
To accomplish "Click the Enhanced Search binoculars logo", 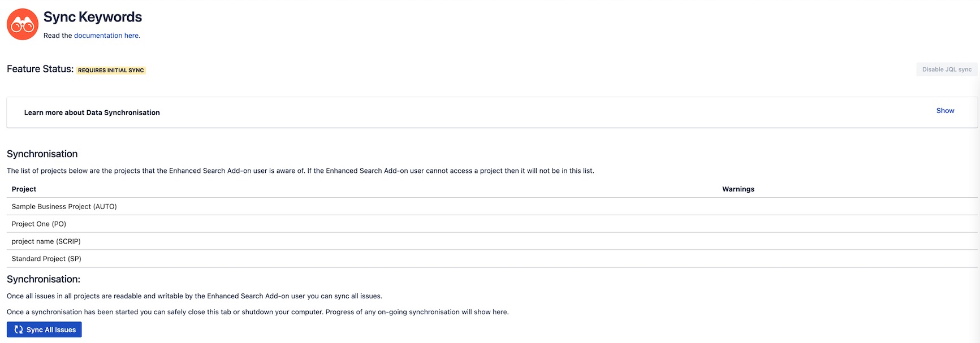I will pos(23,24).
